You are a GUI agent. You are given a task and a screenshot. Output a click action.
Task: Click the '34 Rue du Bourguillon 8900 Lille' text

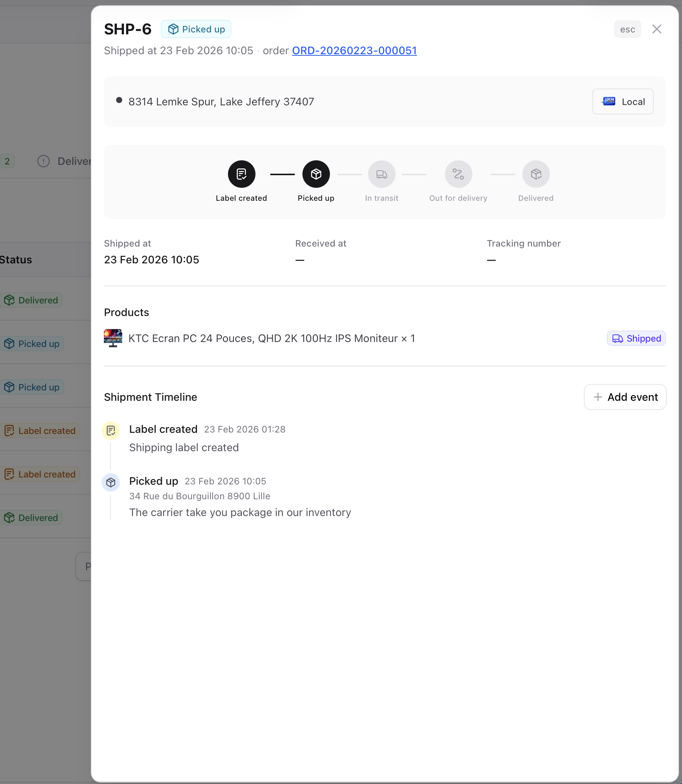tap(199, 496)
